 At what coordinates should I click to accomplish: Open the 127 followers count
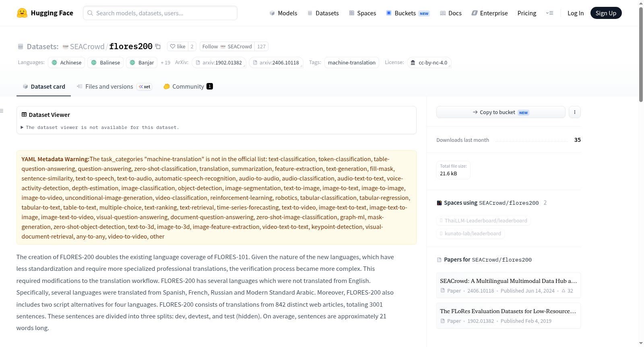[x=261, y=46]
